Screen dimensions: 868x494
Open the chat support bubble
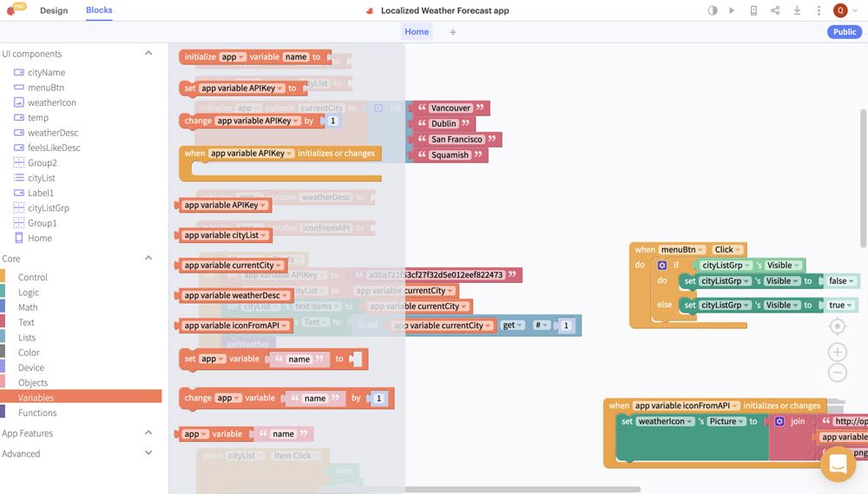[838, 464]
